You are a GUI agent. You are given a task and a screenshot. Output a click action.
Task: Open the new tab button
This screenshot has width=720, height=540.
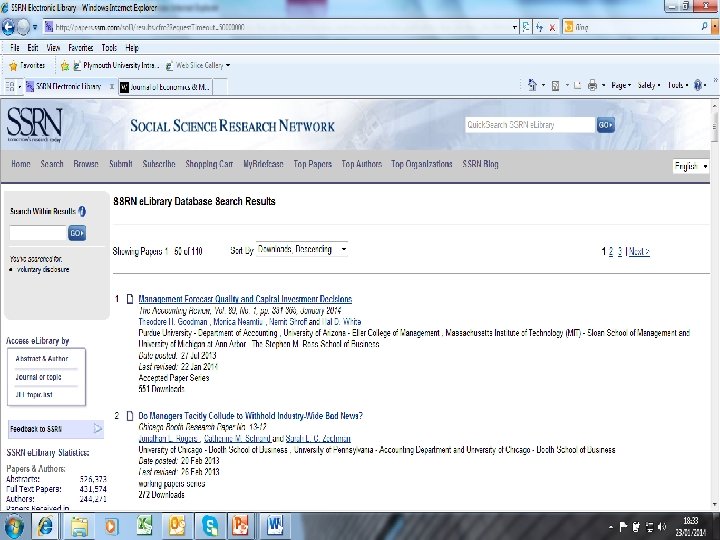[x=220, y=86]
